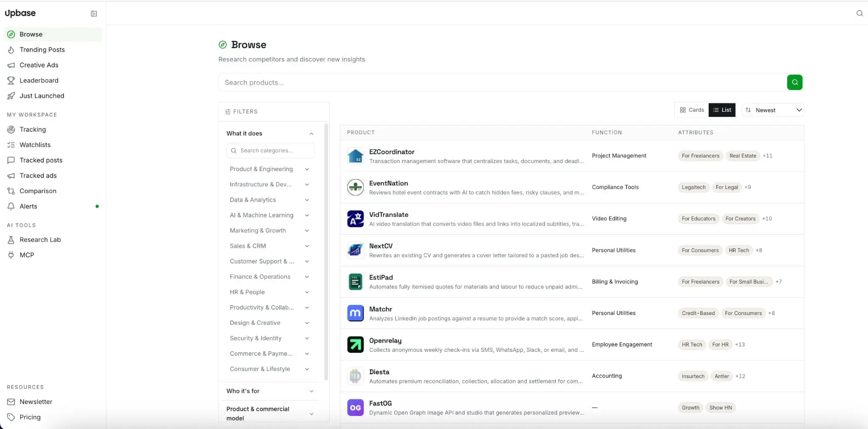Open Alerts in the sidebar

(53, 206)
